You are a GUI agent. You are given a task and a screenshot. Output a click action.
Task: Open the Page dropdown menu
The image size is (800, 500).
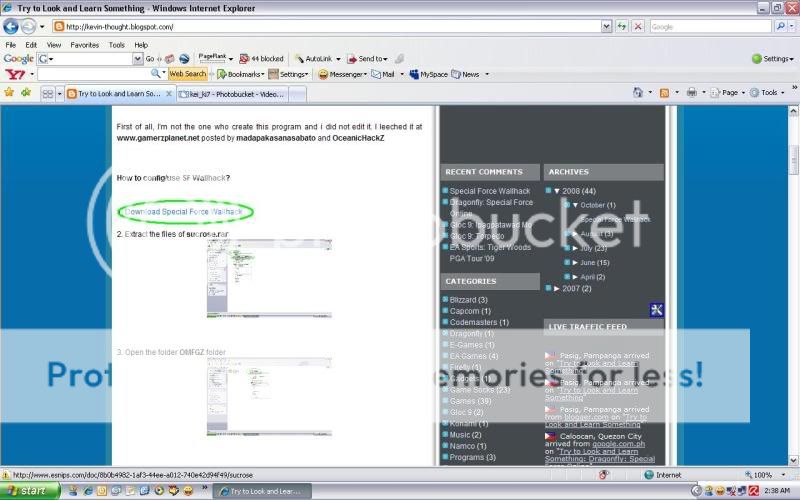coord(729,93)
